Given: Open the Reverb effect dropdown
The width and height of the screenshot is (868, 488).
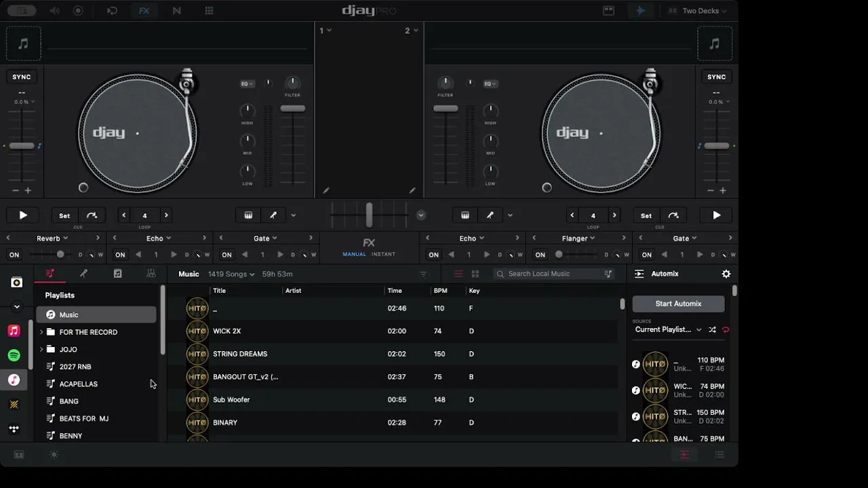Looking at the screenshot, I should pos(52,239).
